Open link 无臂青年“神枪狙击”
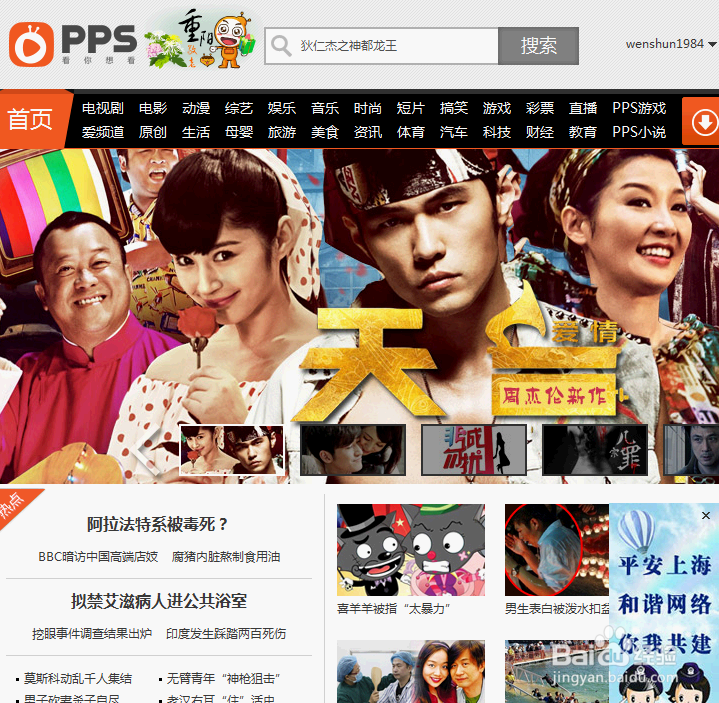 (x=224, y=678)
